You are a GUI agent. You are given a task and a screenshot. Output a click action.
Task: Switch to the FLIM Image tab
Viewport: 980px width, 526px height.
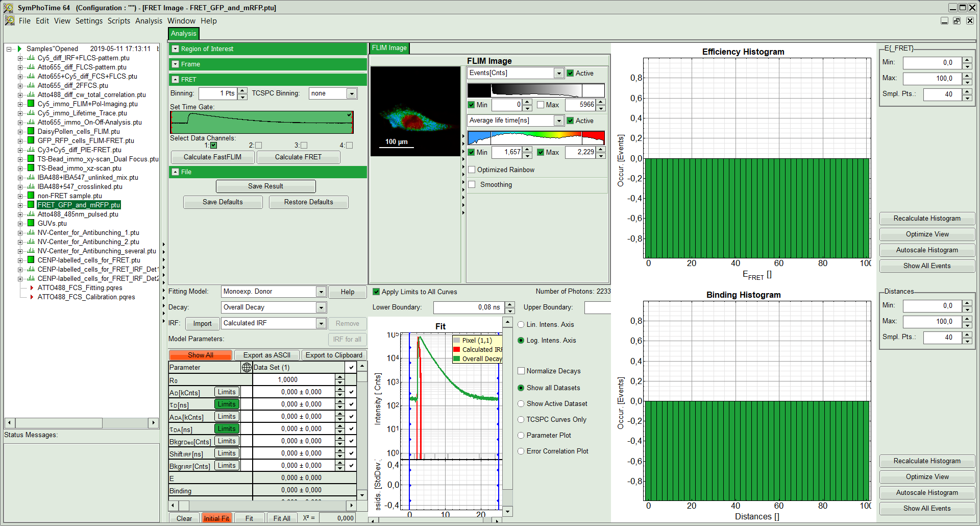(389, 48)
